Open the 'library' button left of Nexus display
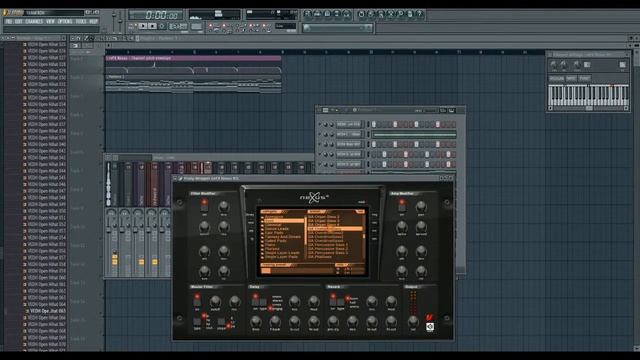 tap(251, 215)
